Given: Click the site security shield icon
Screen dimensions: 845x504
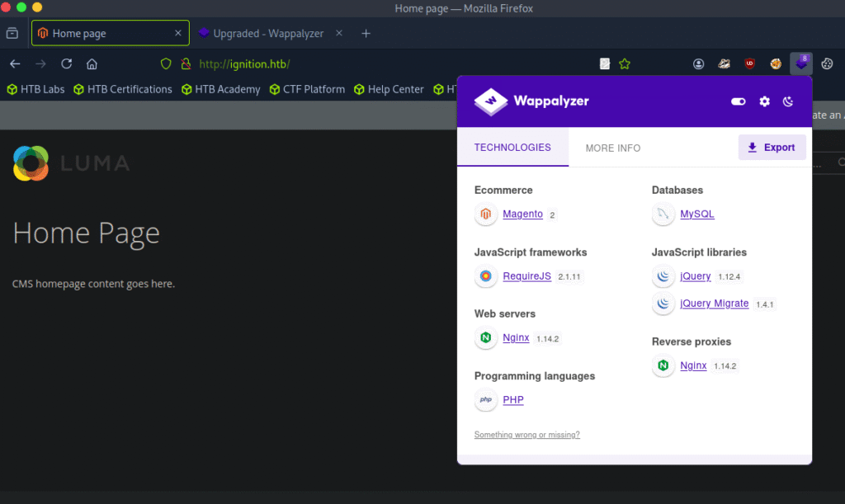Looking at the screenshot, I should [x=165, y=64].
